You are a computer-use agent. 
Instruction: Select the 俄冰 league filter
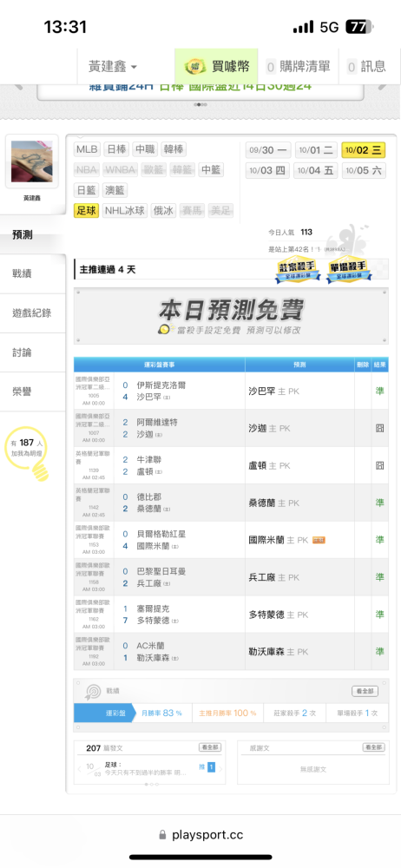163,211
